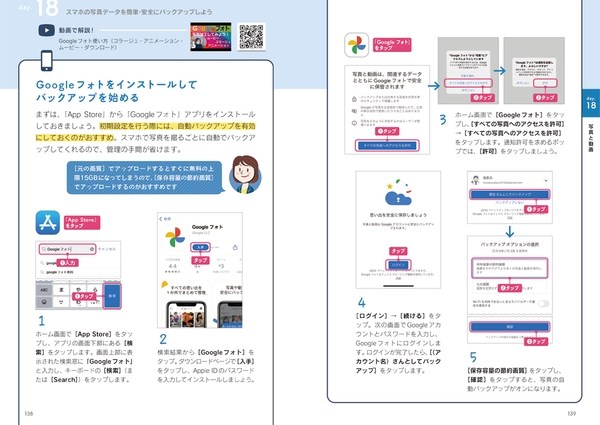Click the Google フォト search field
Screen dimensions: 600x425
click(67, 249)
